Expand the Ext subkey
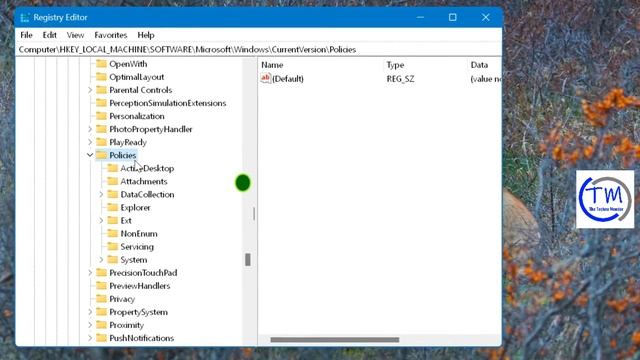640x360 pixels. coord(101,220)
